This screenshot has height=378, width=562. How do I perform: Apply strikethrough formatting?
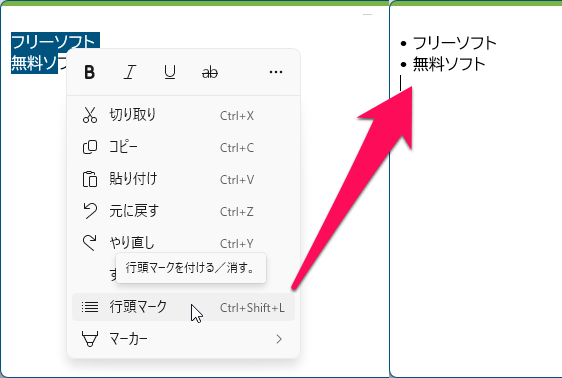(210, 72)
